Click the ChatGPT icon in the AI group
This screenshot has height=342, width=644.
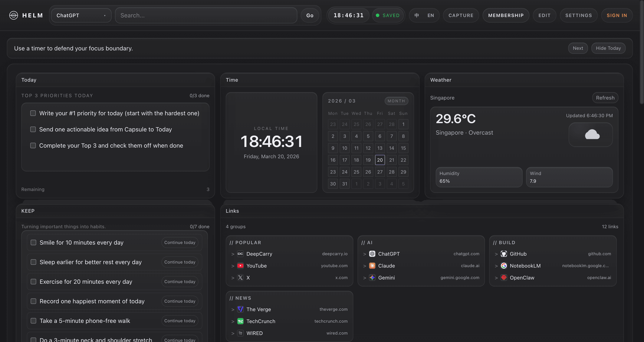pos(372,254)
